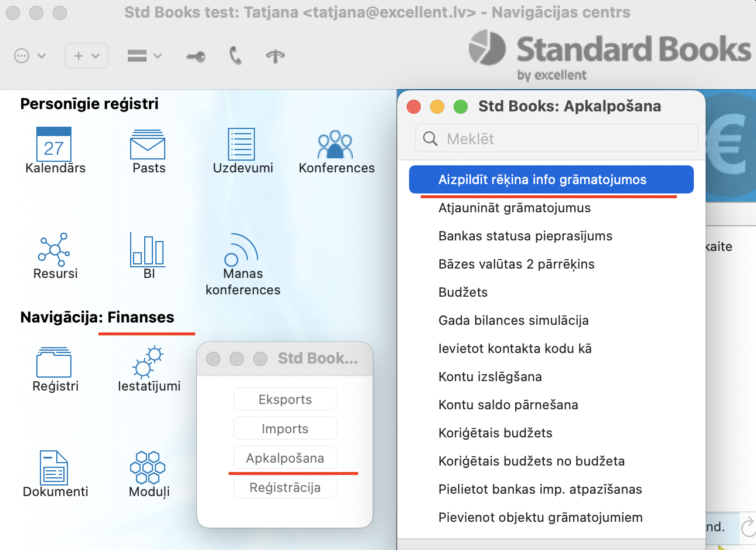Open the Pasts mail icon
This screenshot has height=550, width=756.
pos(148,144)
